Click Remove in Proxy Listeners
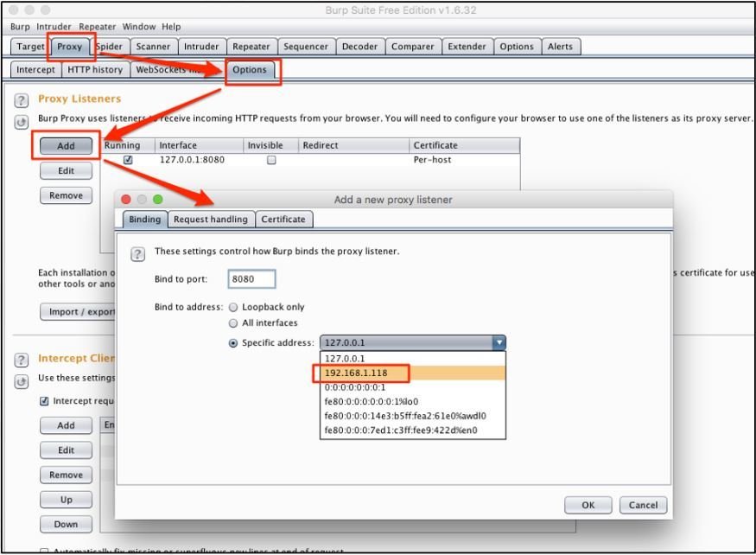Viewport: 756px width, 555px height. tap(66, 195)
